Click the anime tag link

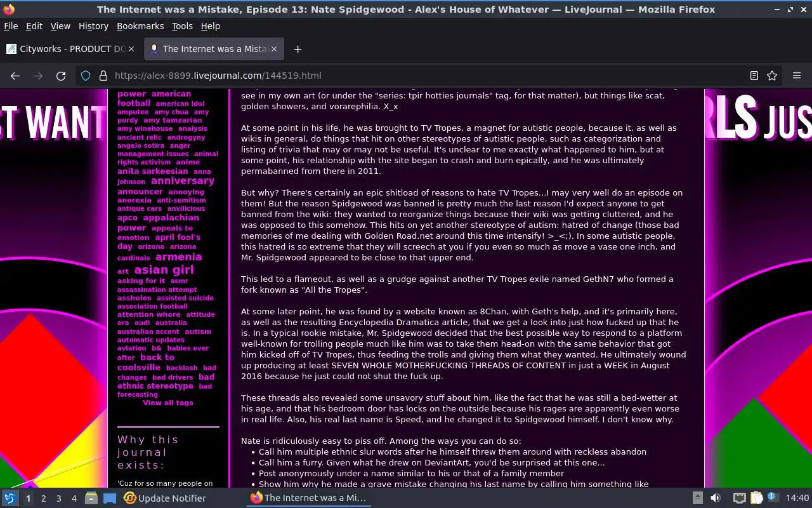click(x=188, y=162)
